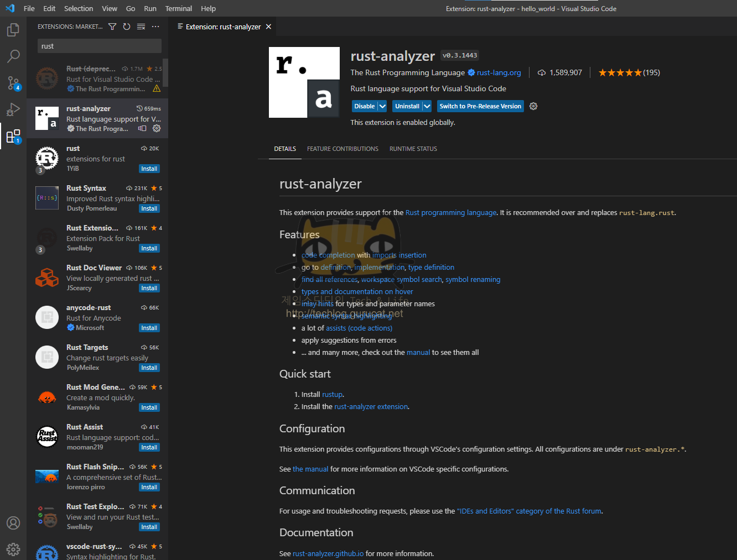Open Views and More Actions ellipsis
This screenshot has width=737, height=560.
(155, 27)
